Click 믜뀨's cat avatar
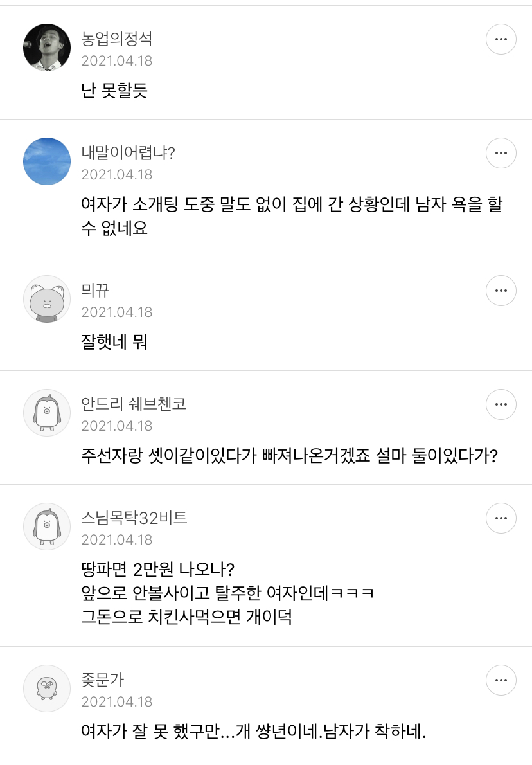Screen dimensions: 532x765 47,299
